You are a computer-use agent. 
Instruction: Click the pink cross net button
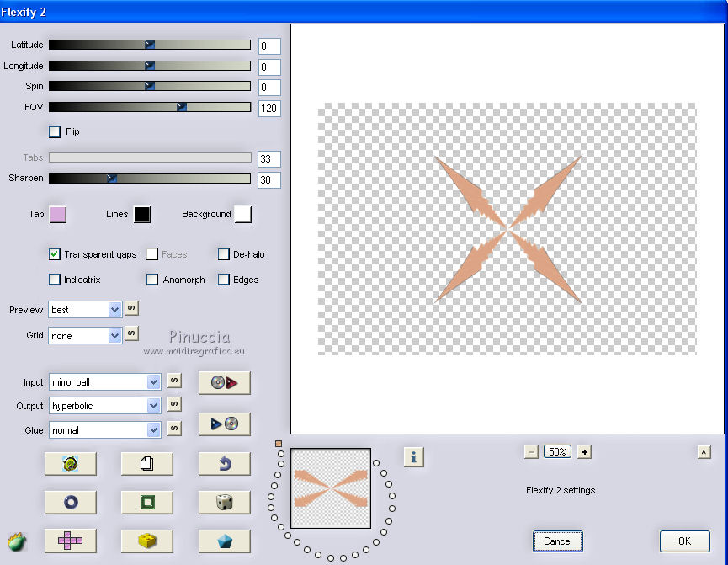point(71,541)
